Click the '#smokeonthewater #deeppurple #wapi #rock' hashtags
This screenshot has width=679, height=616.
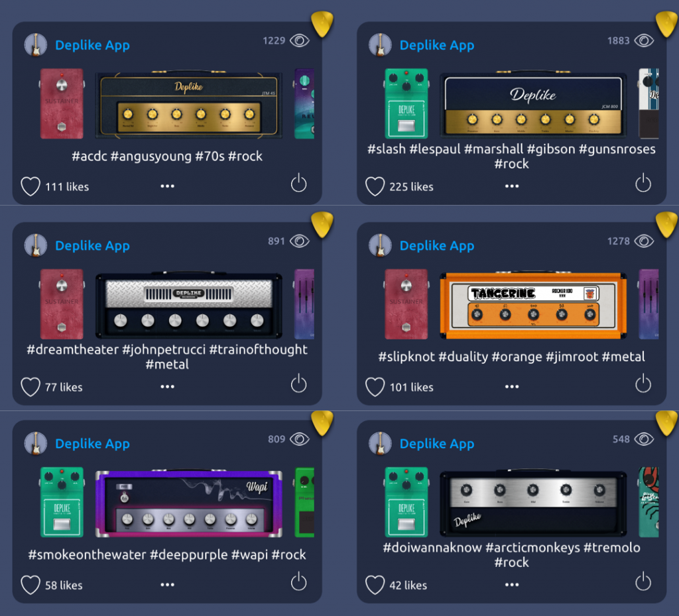167,554
